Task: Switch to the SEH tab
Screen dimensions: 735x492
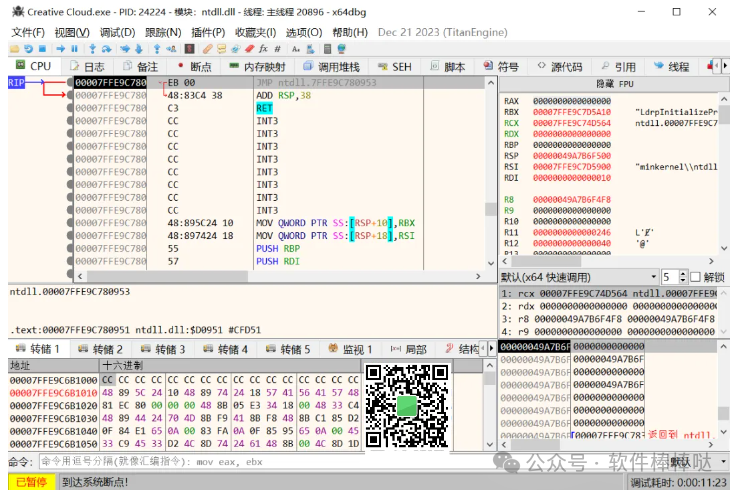Action: 395,67
